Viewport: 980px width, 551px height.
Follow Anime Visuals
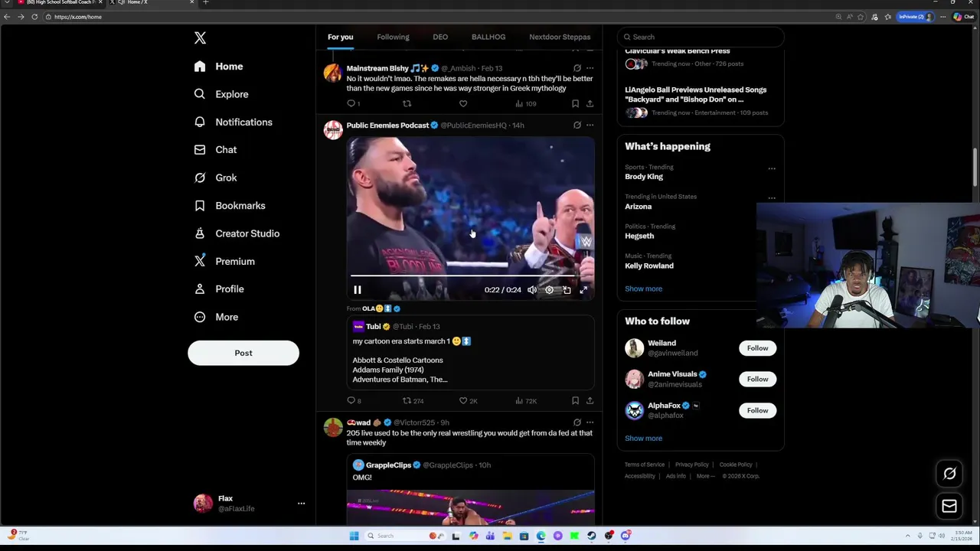point(757,379)
